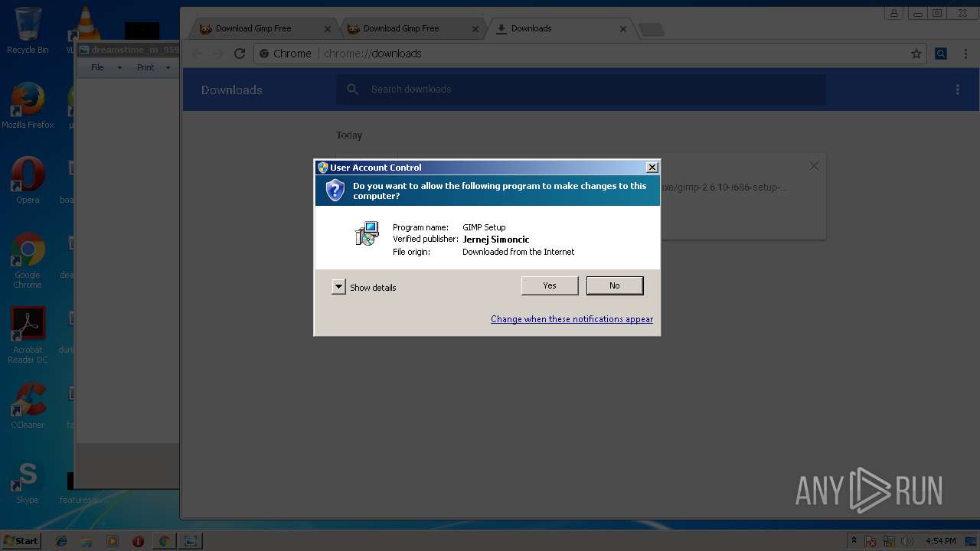
Task: Click photo viewer taskbar button
Action: (x=191, y=541)
